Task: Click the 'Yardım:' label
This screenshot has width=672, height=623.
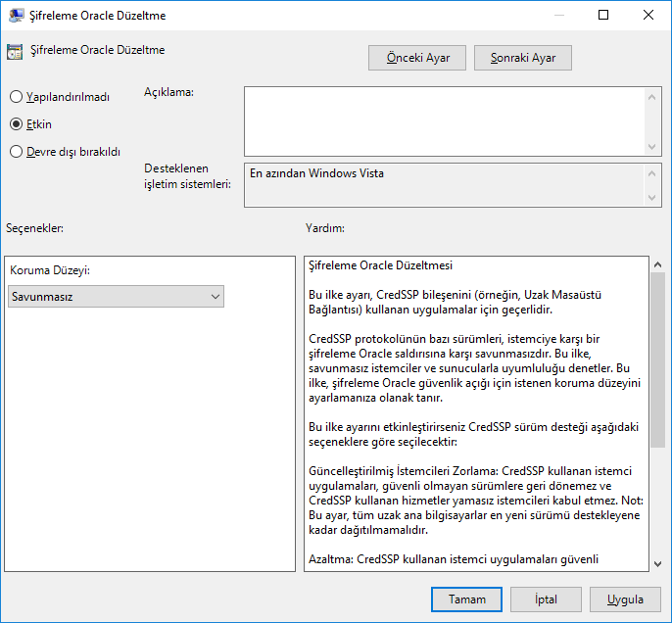Action: click(325, 228)
